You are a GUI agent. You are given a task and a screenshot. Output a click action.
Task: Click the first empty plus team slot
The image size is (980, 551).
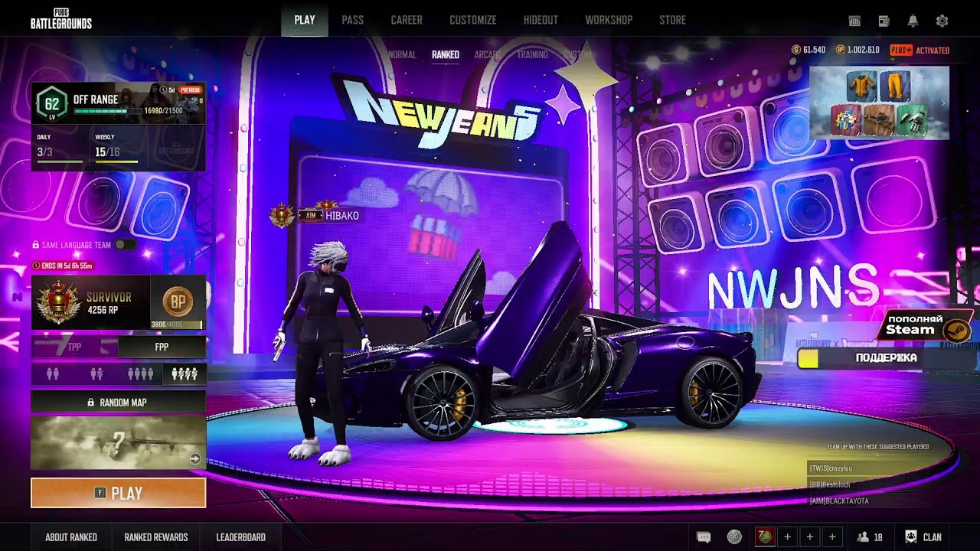pos(787,537)
